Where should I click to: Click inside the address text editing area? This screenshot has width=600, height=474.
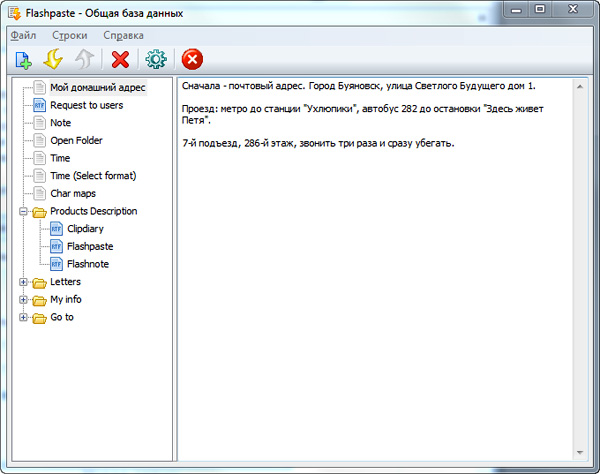click(x=380, y=300)
